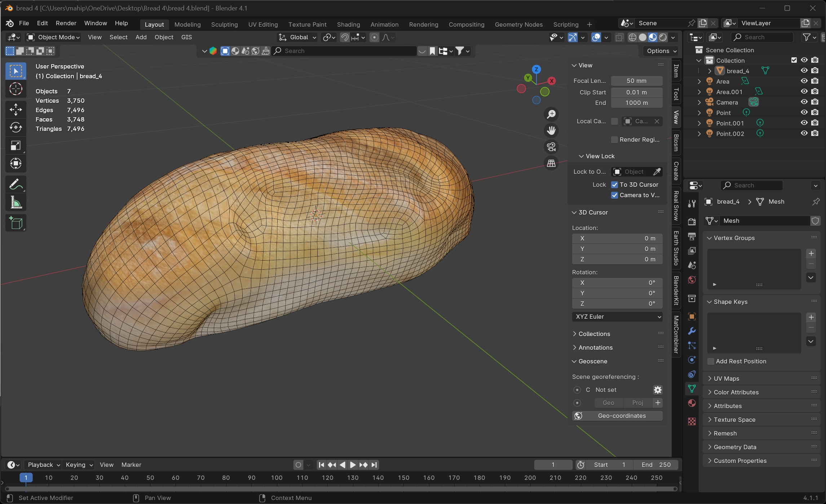Click the Add Cube tool icon

click(16, 223)
